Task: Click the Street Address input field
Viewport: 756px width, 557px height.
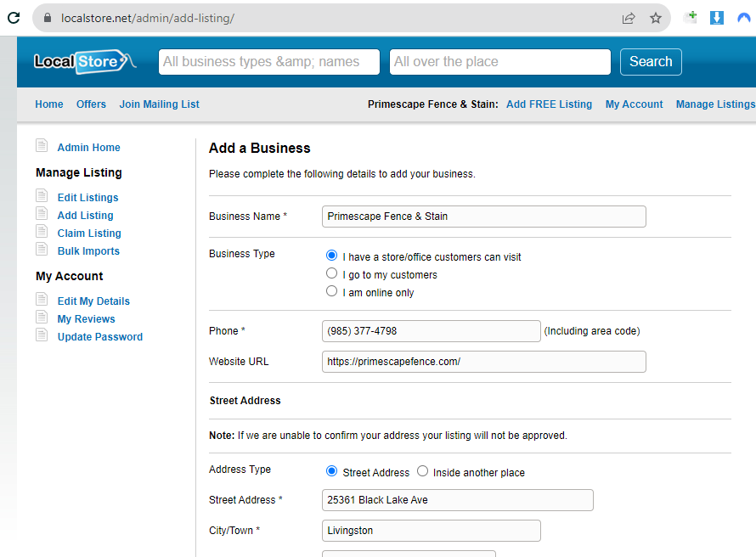Action: [x=458, y=500]
